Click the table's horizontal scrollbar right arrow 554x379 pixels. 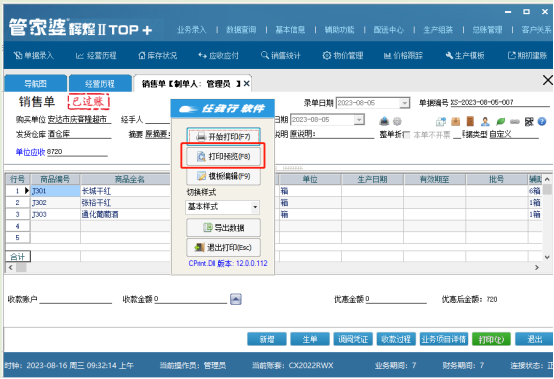[x=537, y=267]
